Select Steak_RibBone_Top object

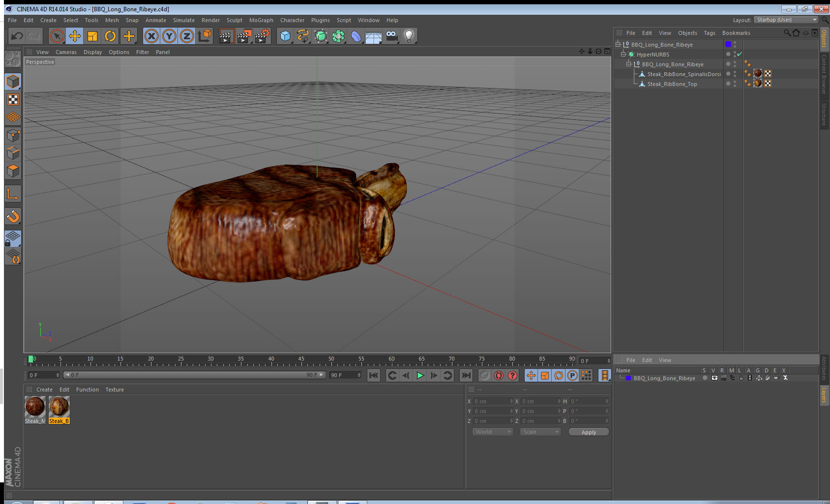pos(672,84)
